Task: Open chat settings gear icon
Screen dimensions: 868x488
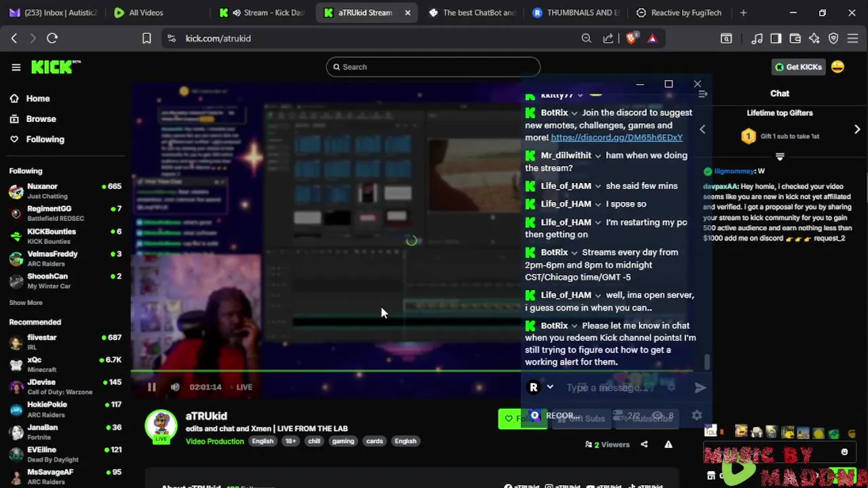Action: click(697, 415)
